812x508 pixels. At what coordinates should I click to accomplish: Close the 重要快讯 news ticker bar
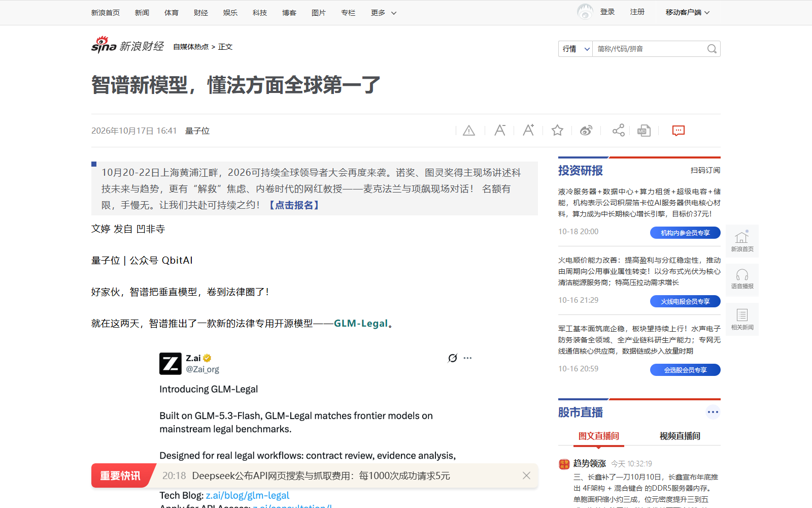pos(526,475)
